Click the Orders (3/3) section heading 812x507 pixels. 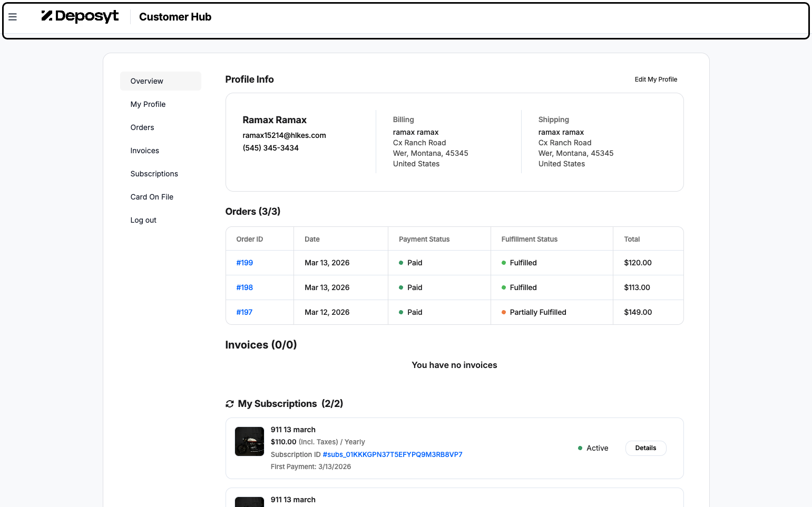253,212
